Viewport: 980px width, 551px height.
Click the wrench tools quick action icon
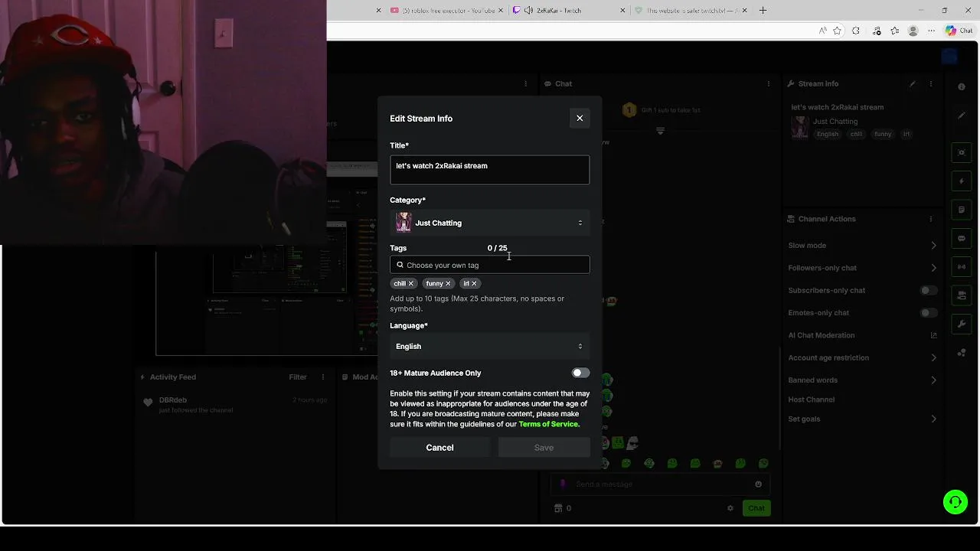[x=962, y=324]
